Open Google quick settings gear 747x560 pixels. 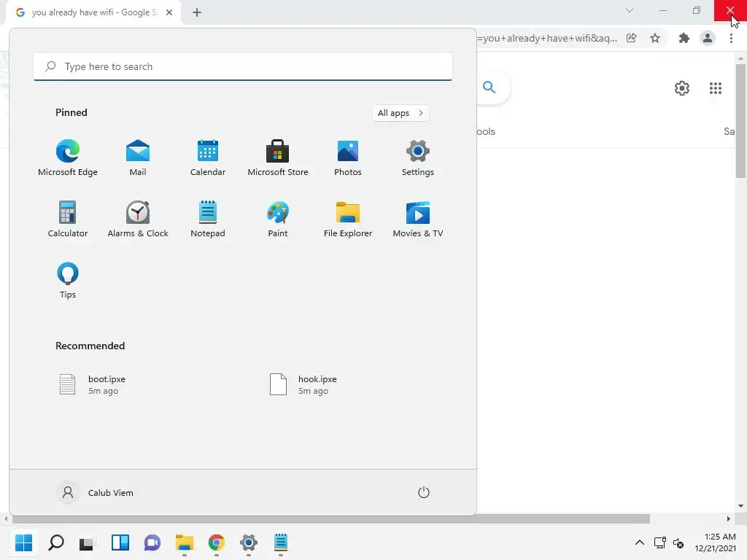(x=682, y=88)
